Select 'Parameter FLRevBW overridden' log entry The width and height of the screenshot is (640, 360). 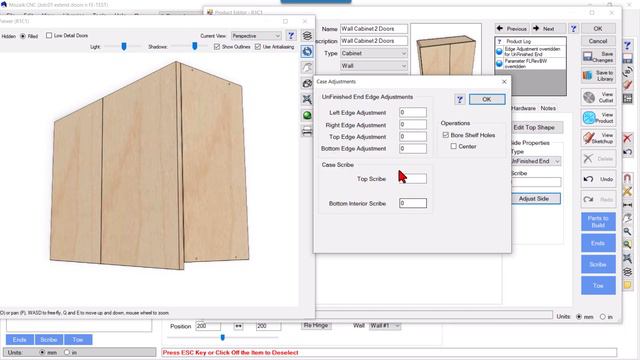[x=531, y=63]
